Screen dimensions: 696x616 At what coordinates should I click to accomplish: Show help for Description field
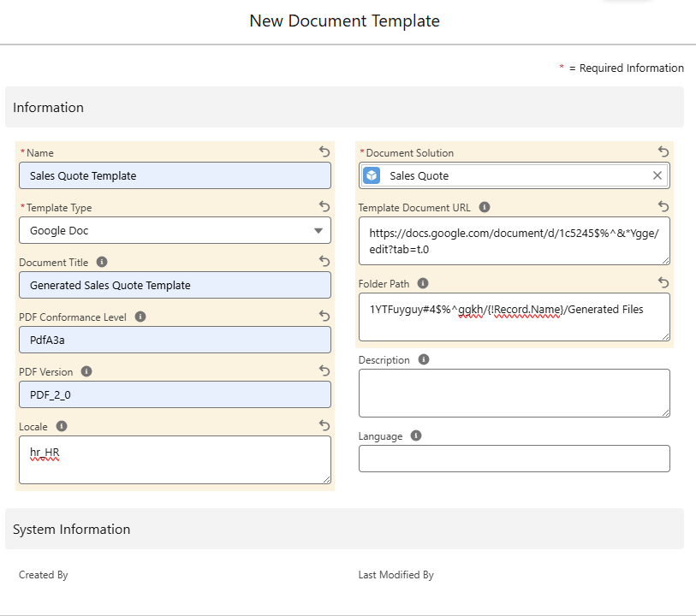click(424, 360)
